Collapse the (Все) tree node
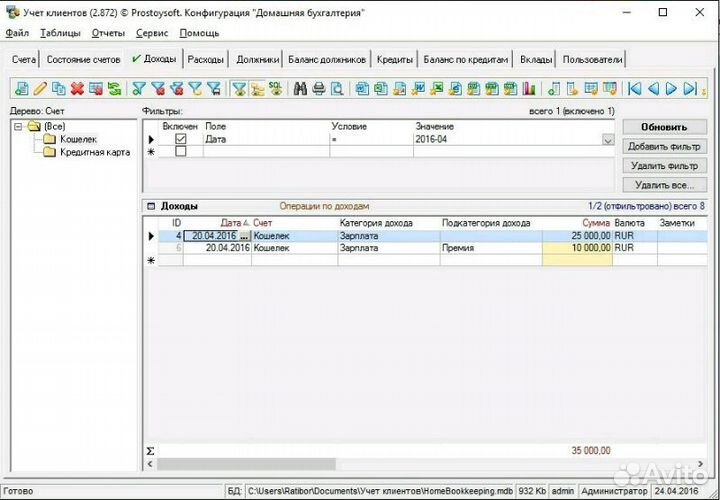This screenshot has height=500, width=720. pyautogui.click(x=19, y=127)
